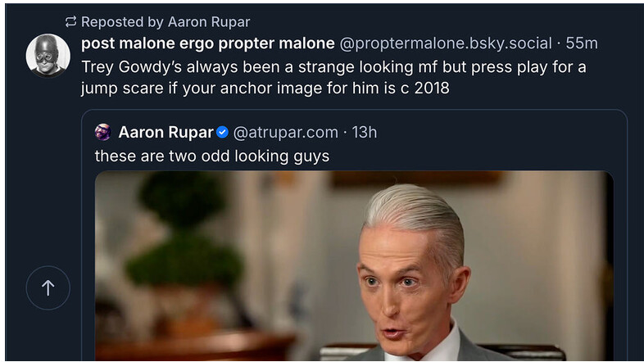644x362 pixels.
Task: Click the blue verified checkmark badge
Action: coord(222,132)
